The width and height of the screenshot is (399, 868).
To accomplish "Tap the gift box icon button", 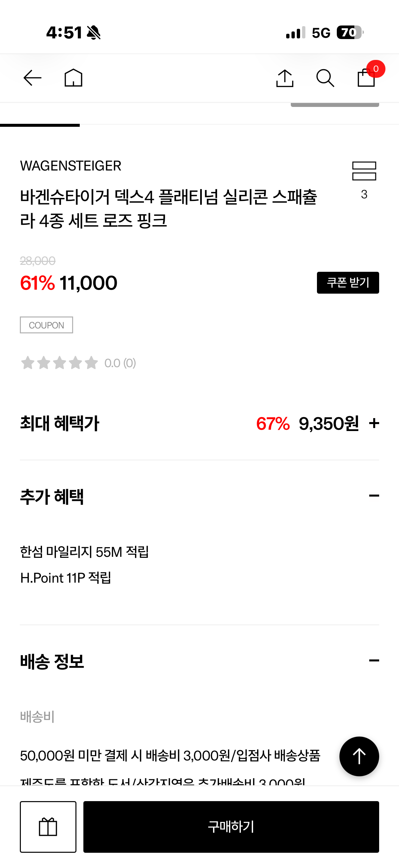I will tap(48, 827).
